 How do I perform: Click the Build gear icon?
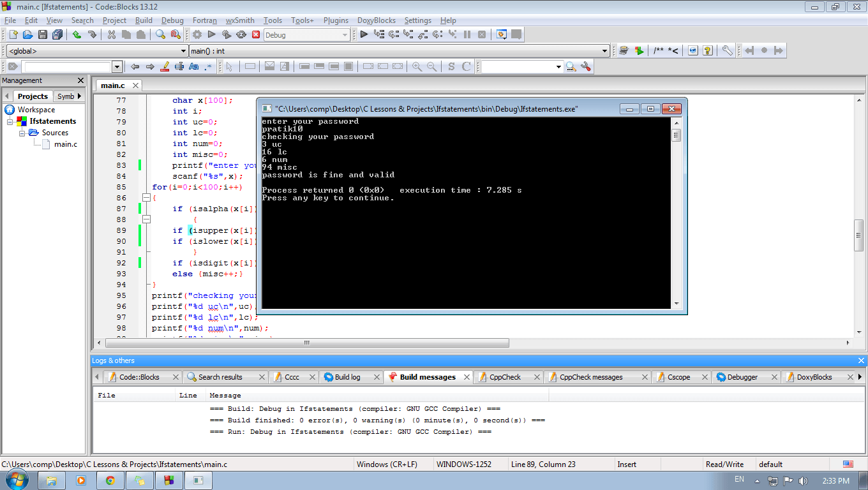(197, 34)
